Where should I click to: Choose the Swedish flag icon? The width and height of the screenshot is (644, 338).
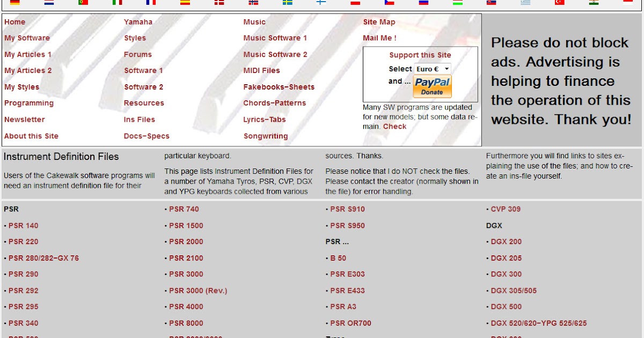click(288, 2)
